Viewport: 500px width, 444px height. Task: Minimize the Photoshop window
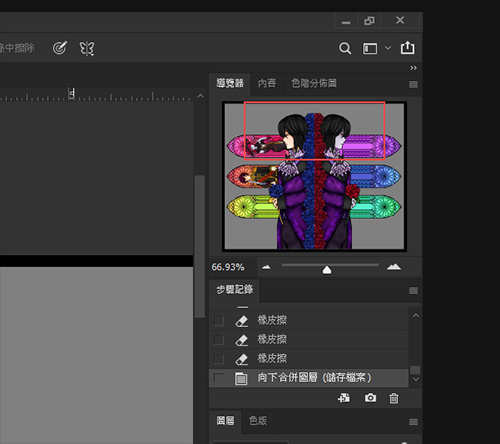click(x=346, y=21)
